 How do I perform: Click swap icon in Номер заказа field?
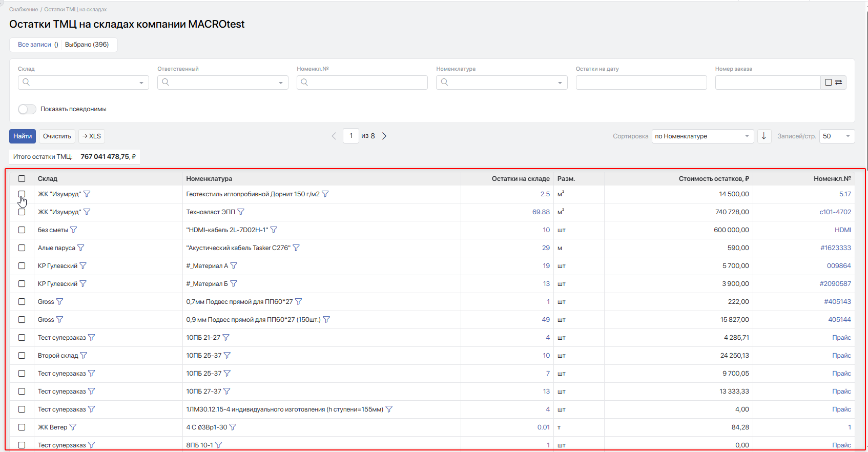click(x=839, y=83)
